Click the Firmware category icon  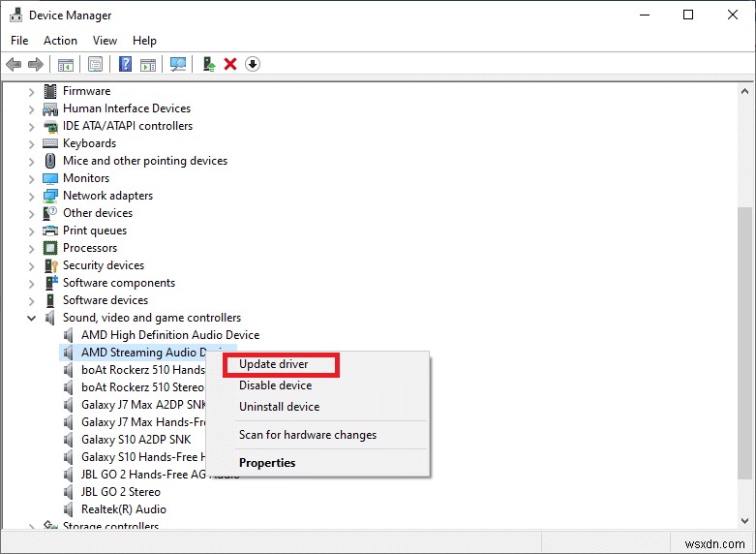[50, 91]
